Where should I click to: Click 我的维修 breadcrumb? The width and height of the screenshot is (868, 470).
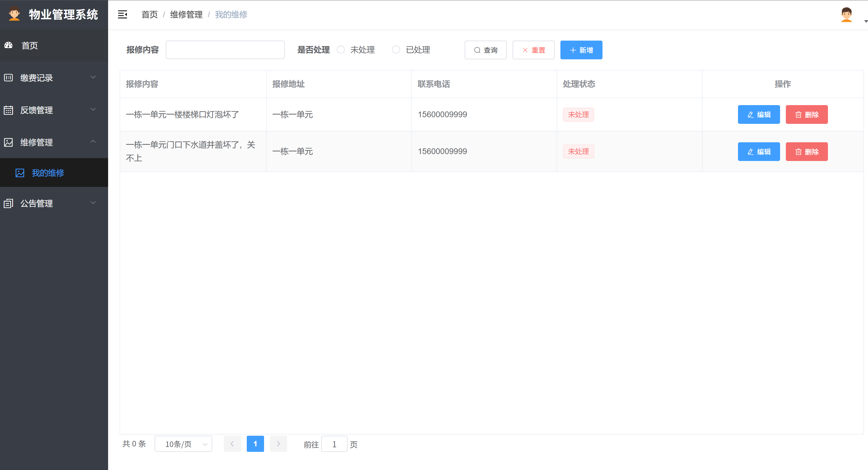click(x=231, y=14)
